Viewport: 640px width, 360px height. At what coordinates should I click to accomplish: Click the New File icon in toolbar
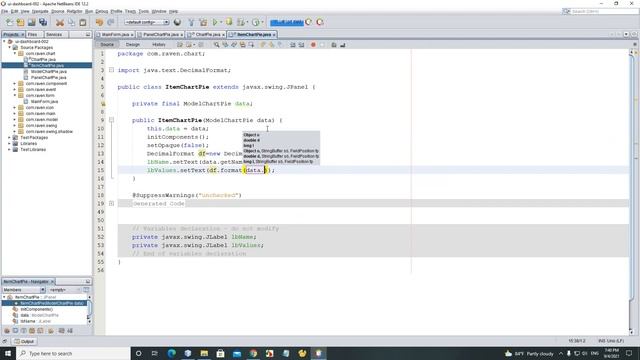coord(9,22)
